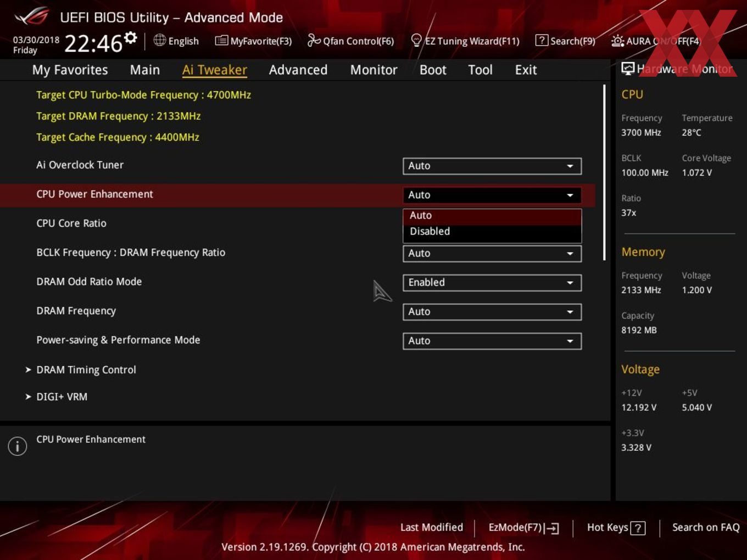The width and height of the screenshot is (747, 560).
Task: Open the Boot tab
Action: pyautogui.click(x=433, y=70)
